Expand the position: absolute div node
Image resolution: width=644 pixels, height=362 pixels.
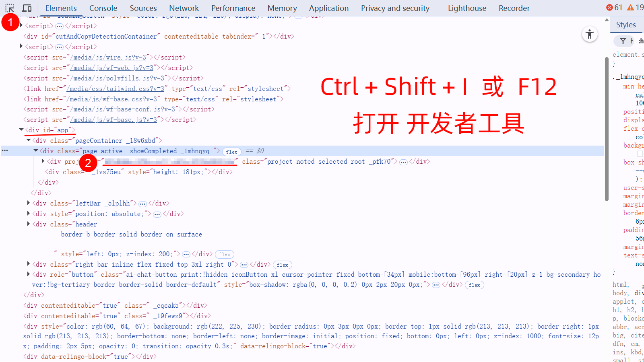point(29,214)
